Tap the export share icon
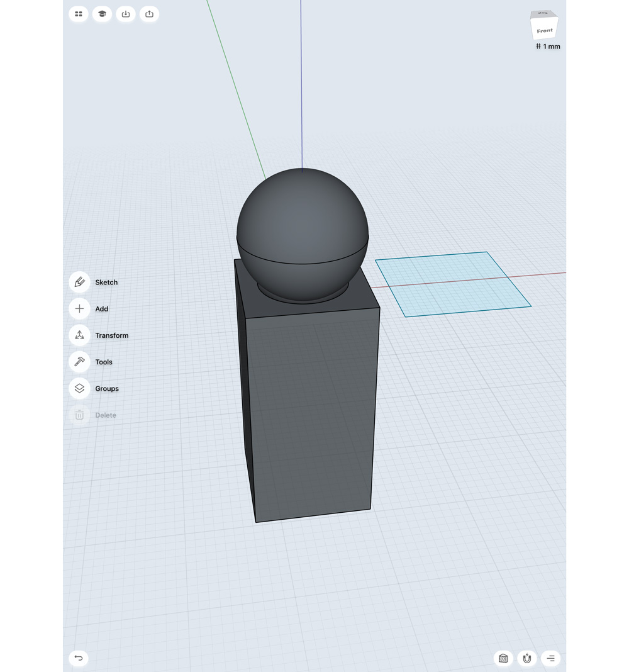The image size is (629, 672). point(149,14)
